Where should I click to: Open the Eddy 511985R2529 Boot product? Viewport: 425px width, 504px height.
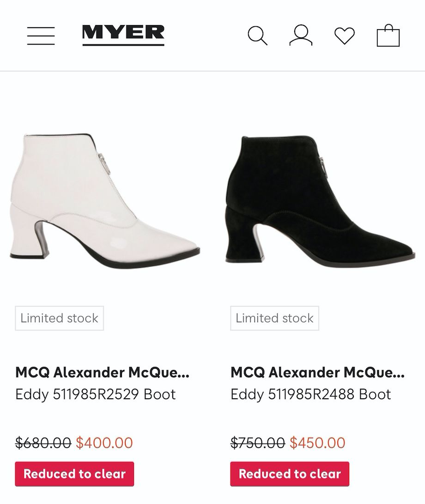(x=96, y=395)
